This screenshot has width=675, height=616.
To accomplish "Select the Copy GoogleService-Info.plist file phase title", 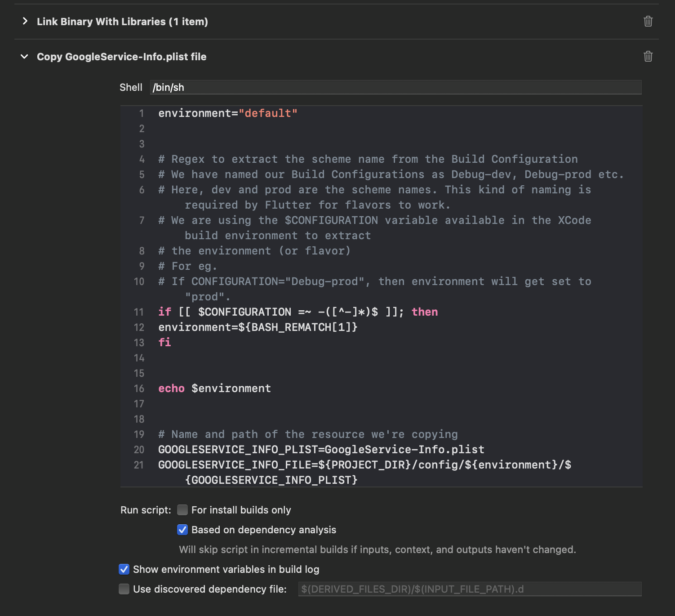I will (x=122, y=57).
